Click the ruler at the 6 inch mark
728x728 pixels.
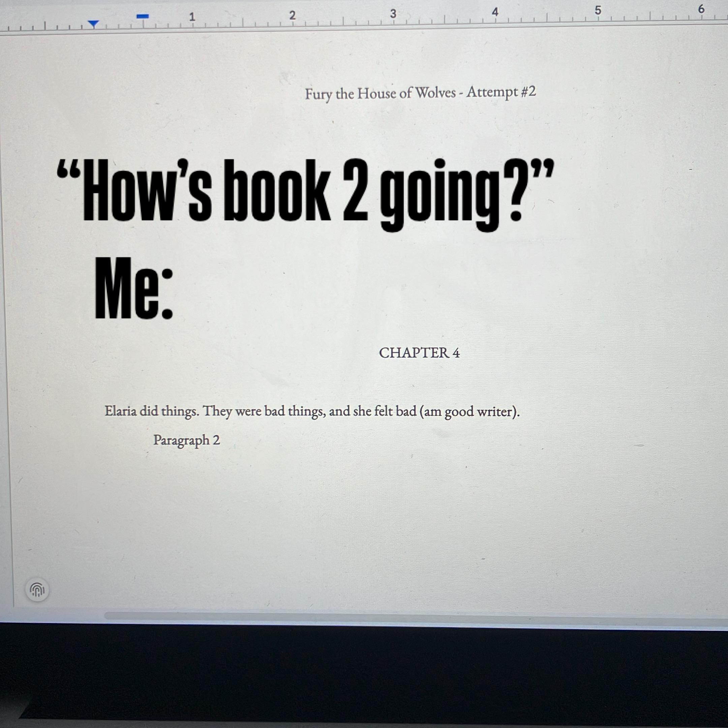tap(701, 9)
